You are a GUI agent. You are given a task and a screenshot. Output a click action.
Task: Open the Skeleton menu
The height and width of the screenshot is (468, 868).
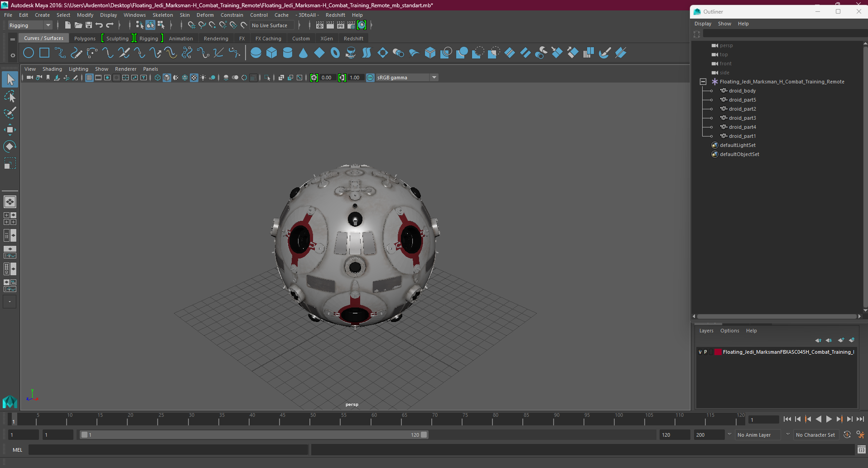[x=162, y=15]
